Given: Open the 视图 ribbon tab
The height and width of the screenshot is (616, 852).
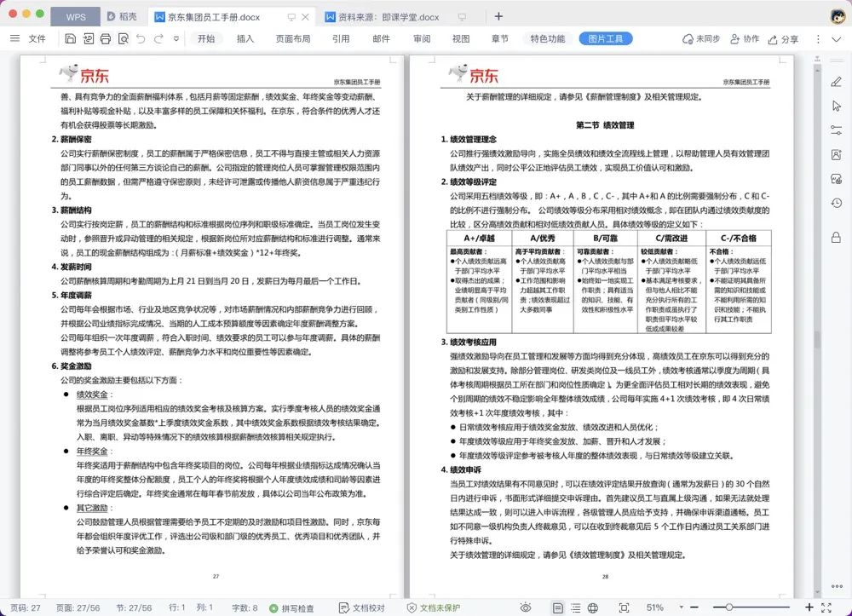Looking at the screenshot, I should click(x=461, y=38).
